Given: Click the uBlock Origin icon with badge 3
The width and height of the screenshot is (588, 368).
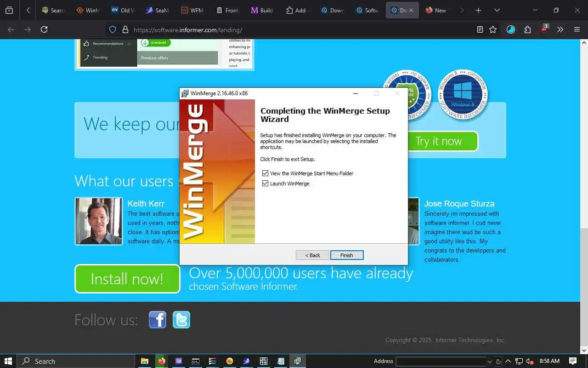Looking at the screenshot, I should point(544,29).
